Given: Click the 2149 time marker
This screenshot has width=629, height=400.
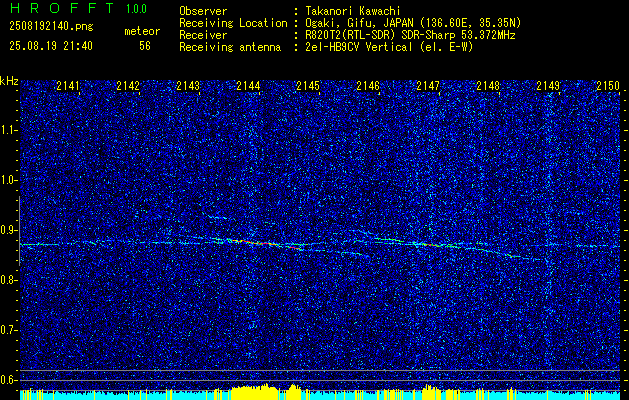Looking at the screenshot, I should [x=548, y=85].
